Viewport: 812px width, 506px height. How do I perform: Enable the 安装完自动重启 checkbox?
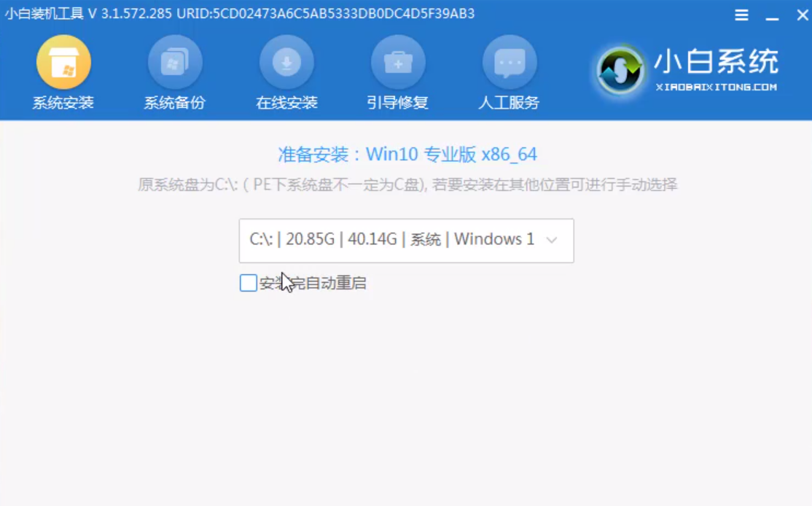249,283
